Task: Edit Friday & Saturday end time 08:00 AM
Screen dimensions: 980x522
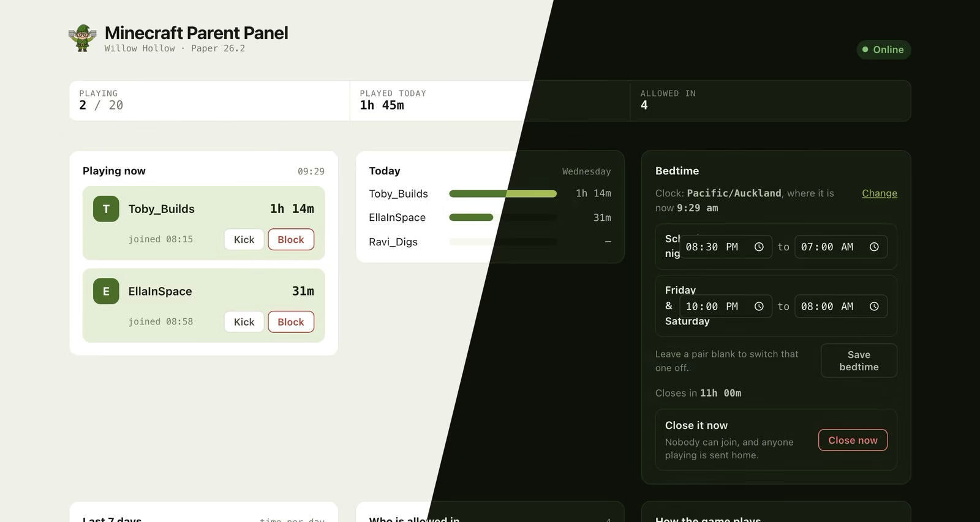Action: pyautogui.click(x=841, y=306)
